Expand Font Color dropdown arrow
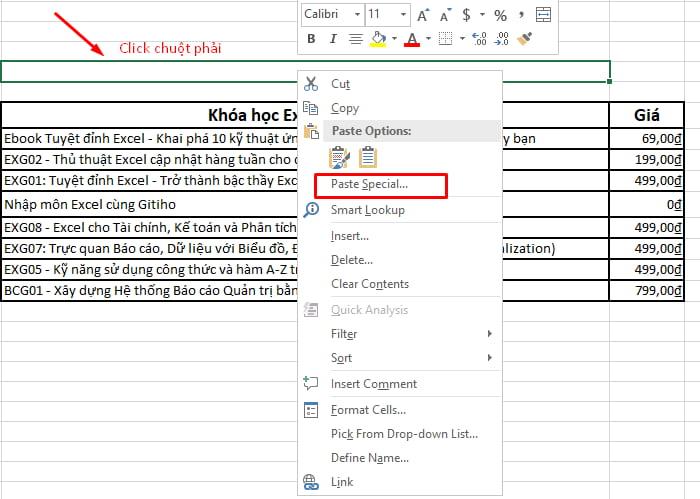700x499 pixels. point(428,39)
